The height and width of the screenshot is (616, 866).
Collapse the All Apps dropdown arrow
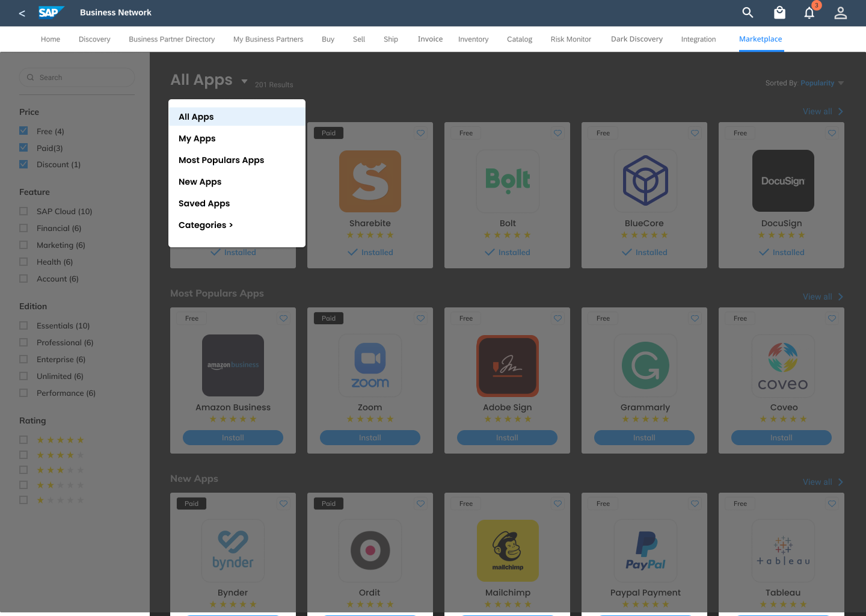[244, 81]
